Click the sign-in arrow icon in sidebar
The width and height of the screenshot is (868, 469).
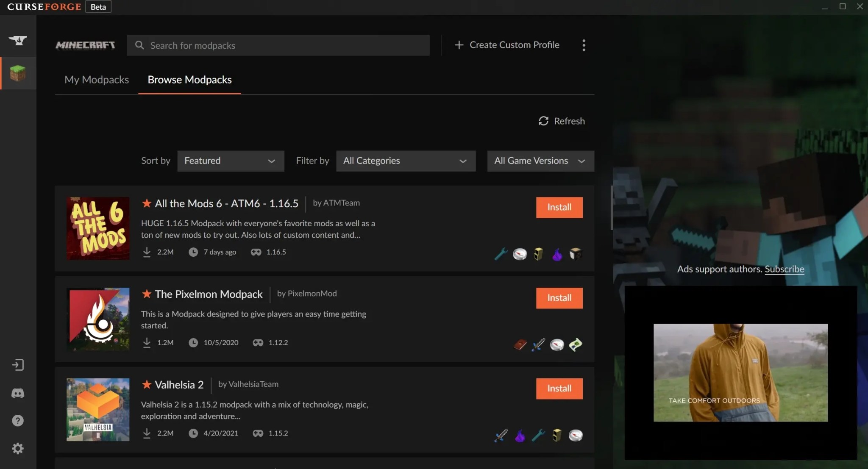point(18,365)
